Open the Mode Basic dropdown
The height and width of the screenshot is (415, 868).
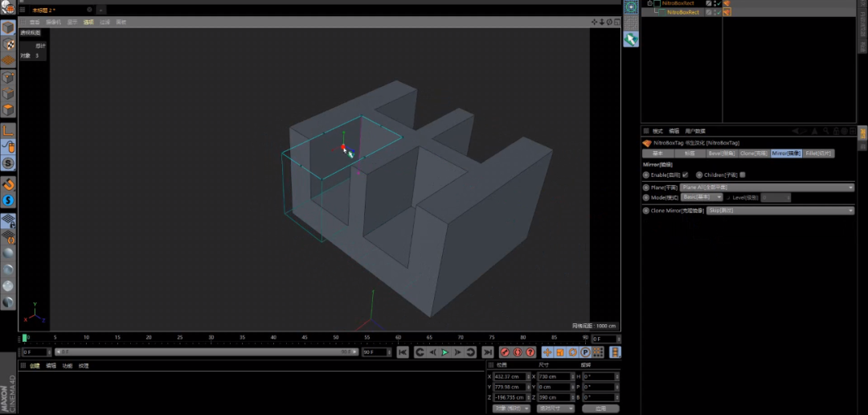(702, 197)
